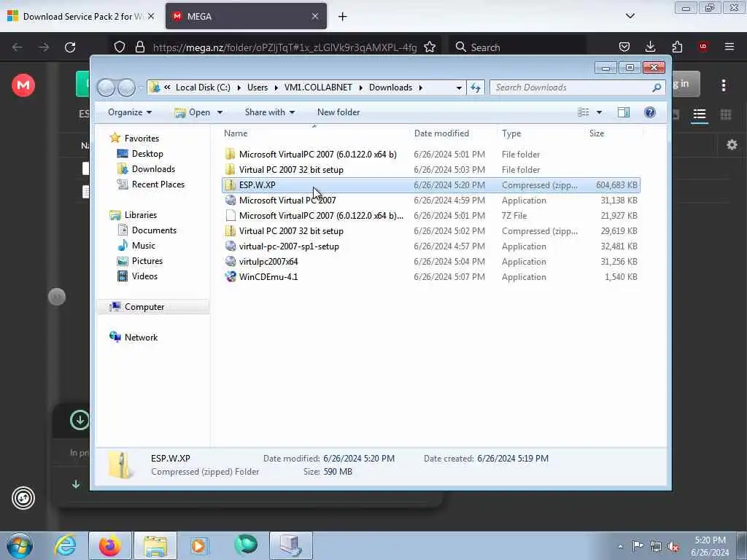
Task: Click the search magnifier in Search Downloads
Action: [x=657, y=87]
